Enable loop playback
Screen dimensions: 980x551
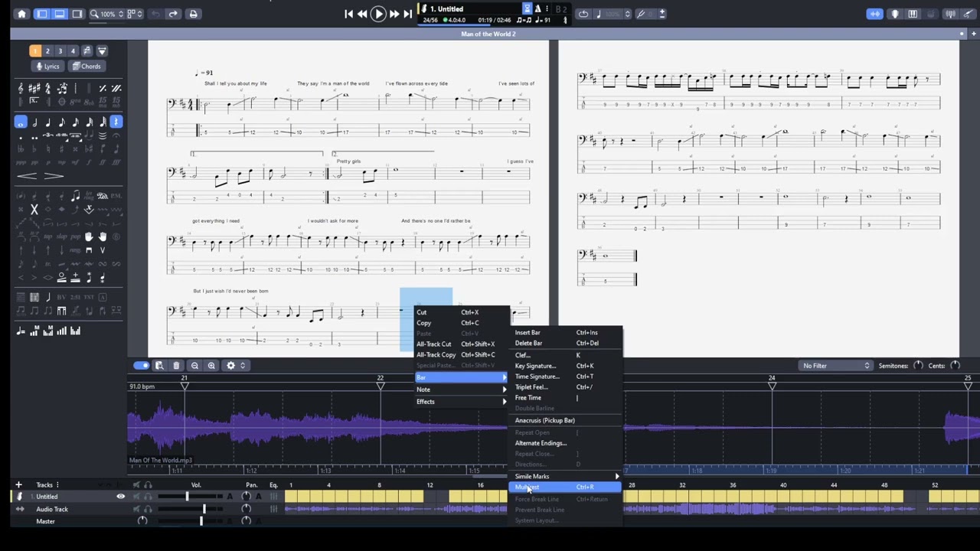[583, 14]
